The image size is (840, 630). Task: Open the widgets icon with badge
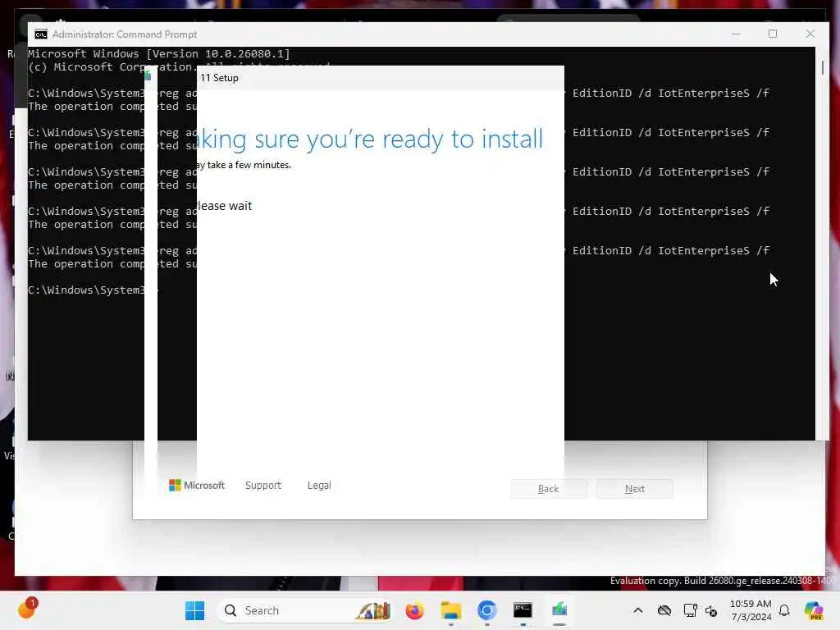[27, 609]
